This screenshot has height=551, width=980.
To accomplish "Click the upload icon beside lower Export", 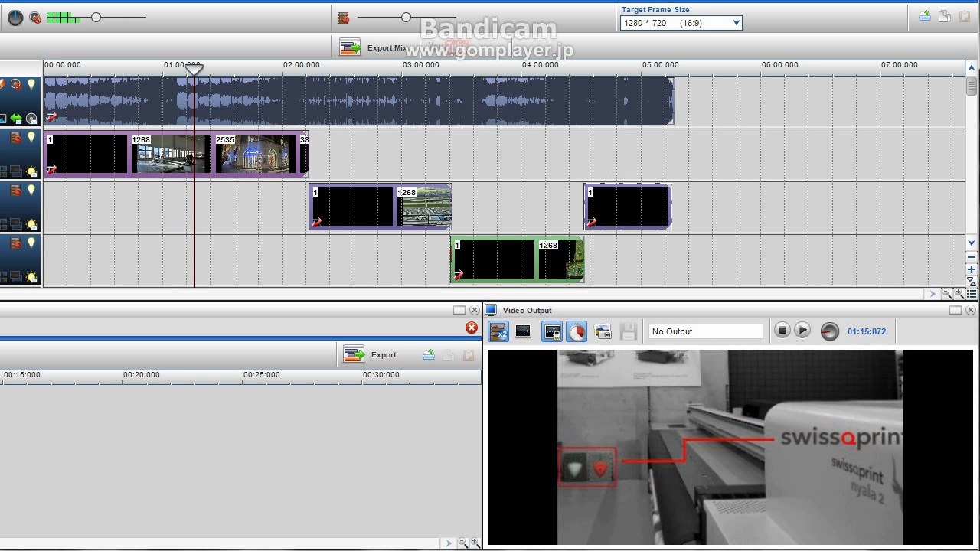I will 429,355.
